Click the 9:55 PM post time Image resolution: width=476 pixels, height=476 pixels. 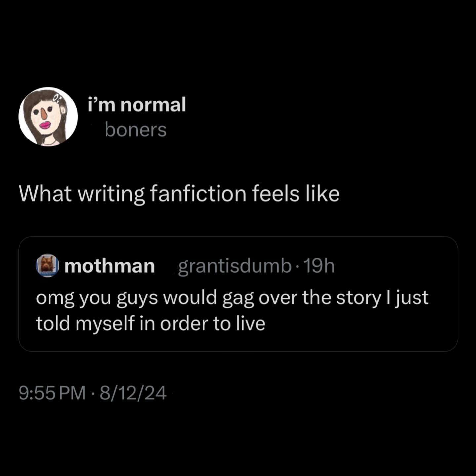click(x=52, y=393)
